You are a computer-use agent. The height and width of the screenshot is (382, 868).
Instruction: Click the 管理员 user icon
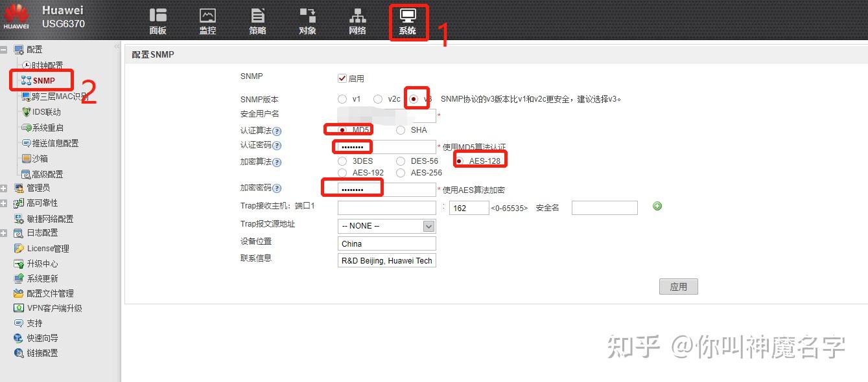point(19,188)
